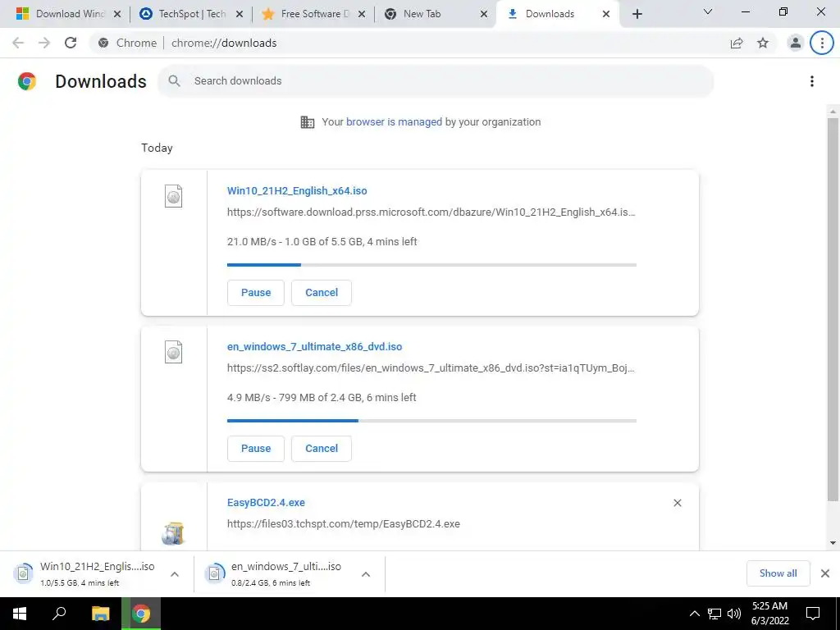Open the Downloads page more actions menu
This screenshot has height=630, width=840.
[812, 81]
